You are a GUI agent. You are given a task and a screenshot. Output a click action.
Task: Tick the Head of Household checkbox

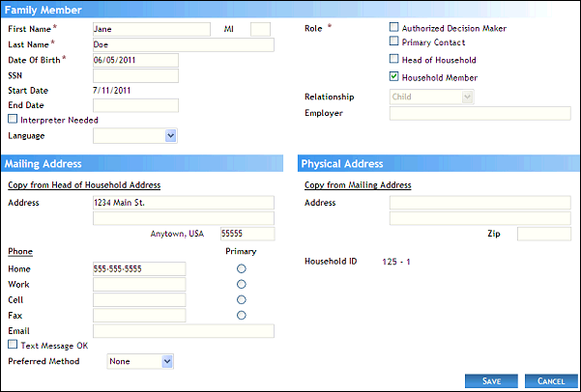tap(393, 60)
